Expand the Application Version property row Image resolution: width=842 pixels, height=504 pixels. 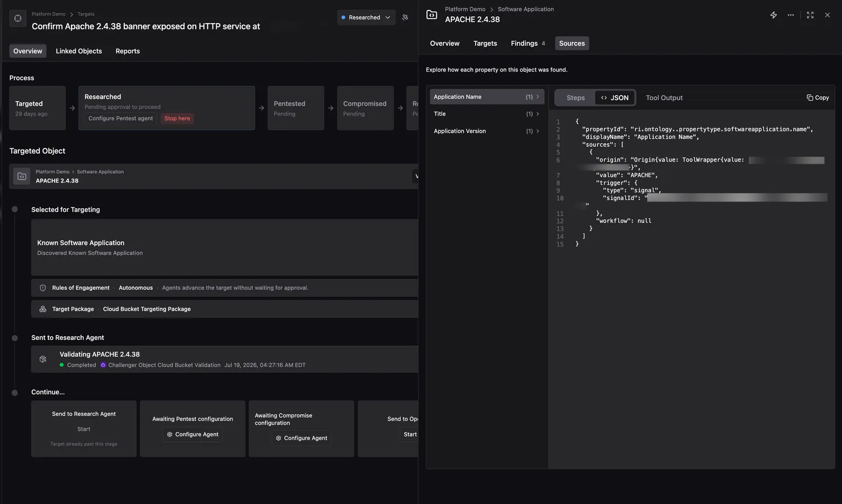pos(487,131)
